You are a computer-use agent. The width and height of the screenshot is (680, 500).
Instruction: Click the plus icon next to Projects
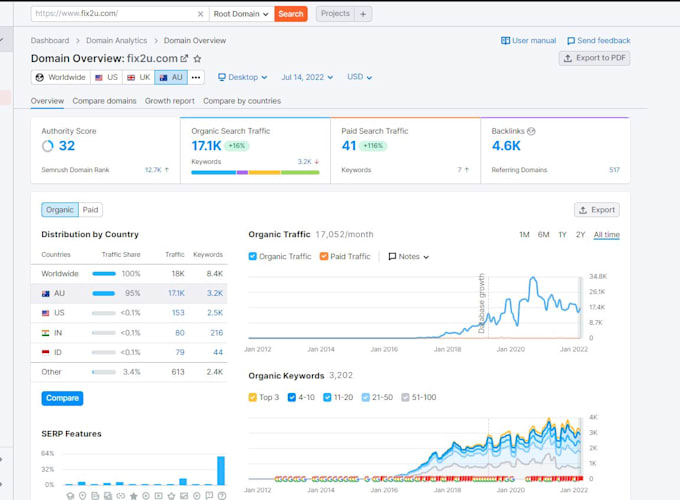pos(363,14)
